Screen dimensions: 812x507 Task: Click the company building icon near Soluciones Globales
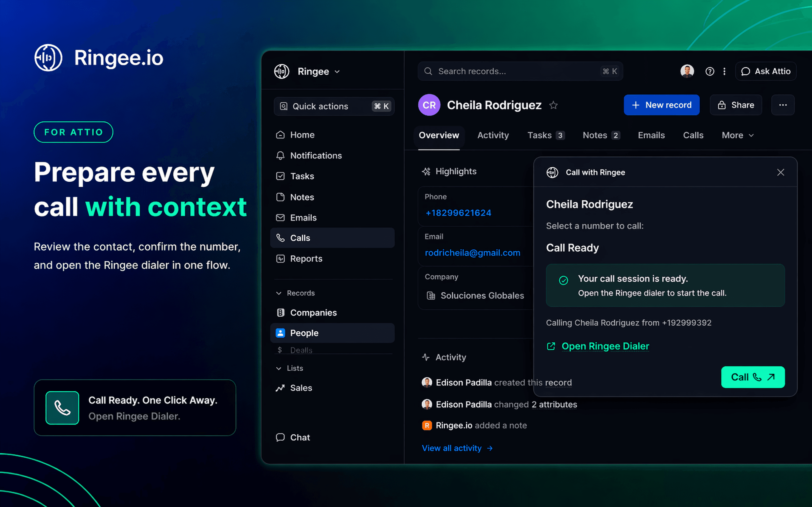(431, 295)
